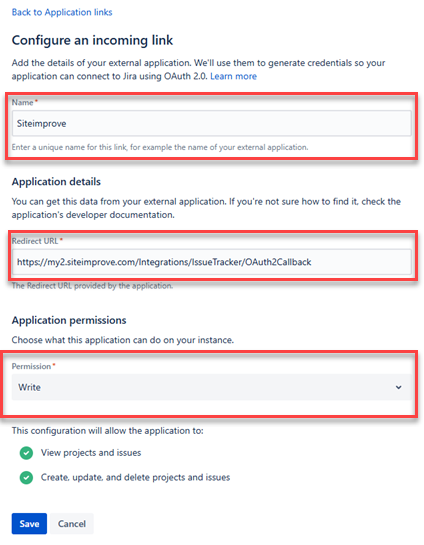The height and width of the screenshot is (545, 424).
Task: Click the Permission field label
Action: [x=31, y=366]
